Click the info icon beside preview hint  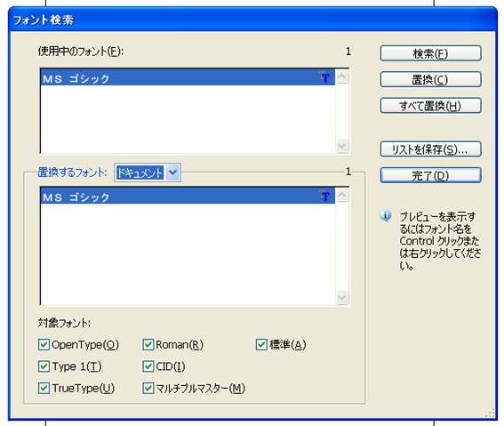(386, 216)
